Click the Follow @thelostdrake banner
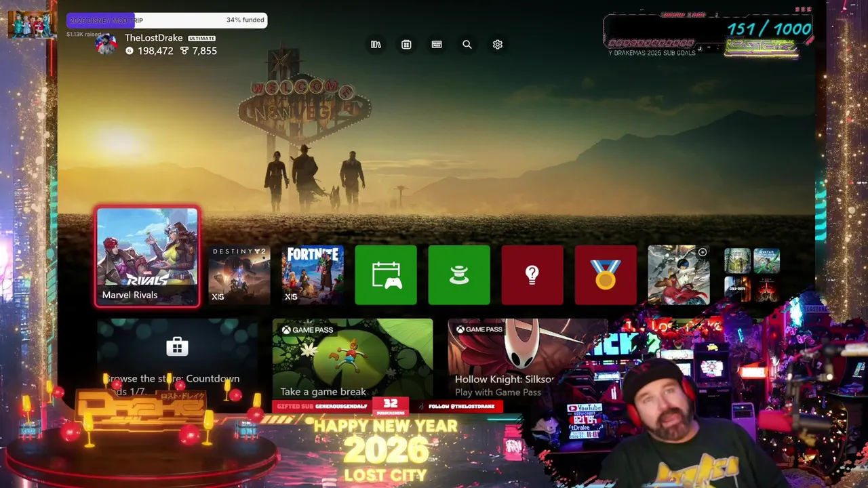868x488 pixels. (462, 407)
